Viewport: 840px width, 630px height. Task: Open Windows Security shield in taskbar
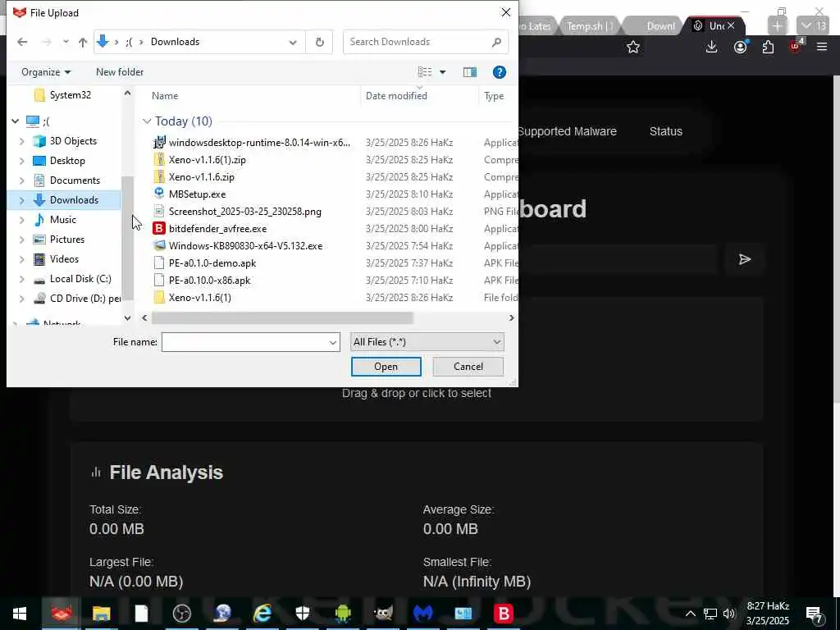click(303, 614)
